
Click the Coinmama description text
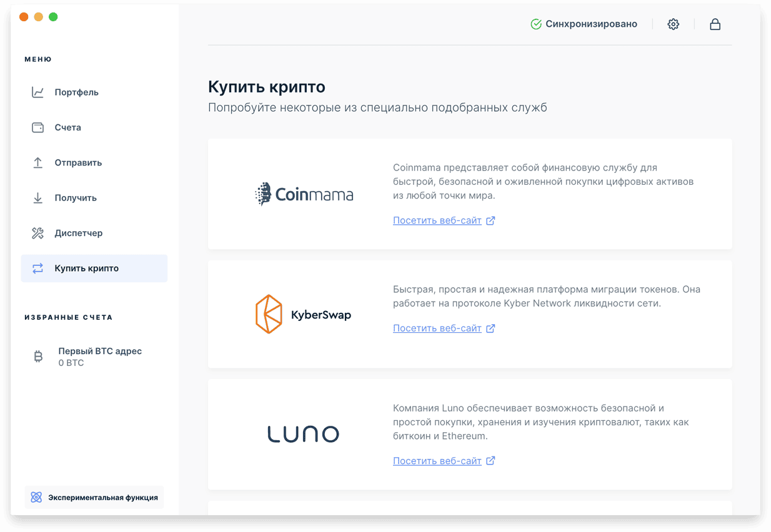click(x=544, y=182)
